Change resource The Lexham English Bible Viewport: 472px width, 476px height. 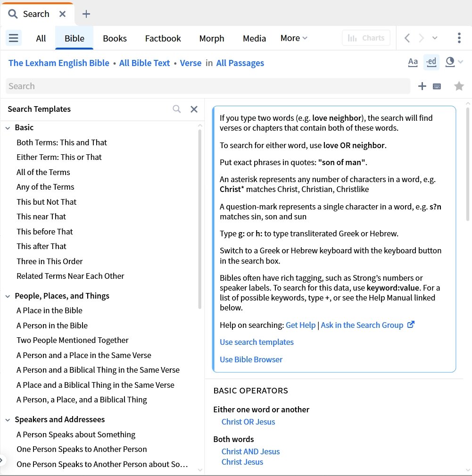tap(59, 63)
